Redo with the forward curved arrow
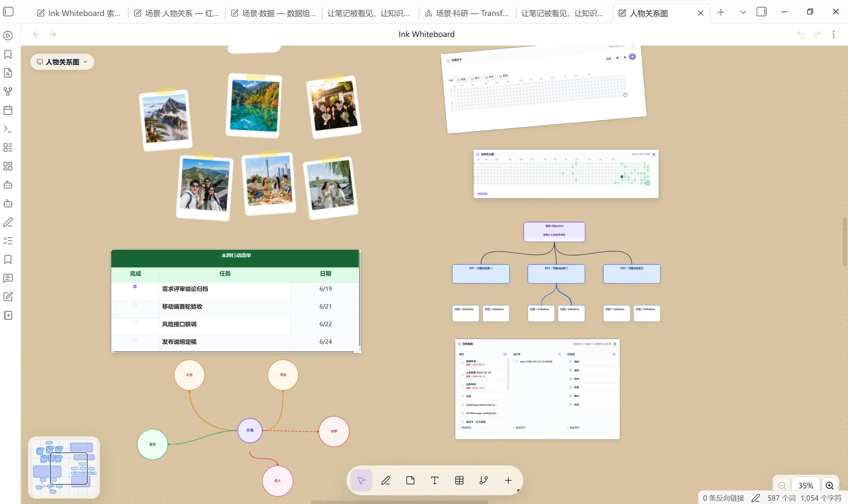 point(817,34)
